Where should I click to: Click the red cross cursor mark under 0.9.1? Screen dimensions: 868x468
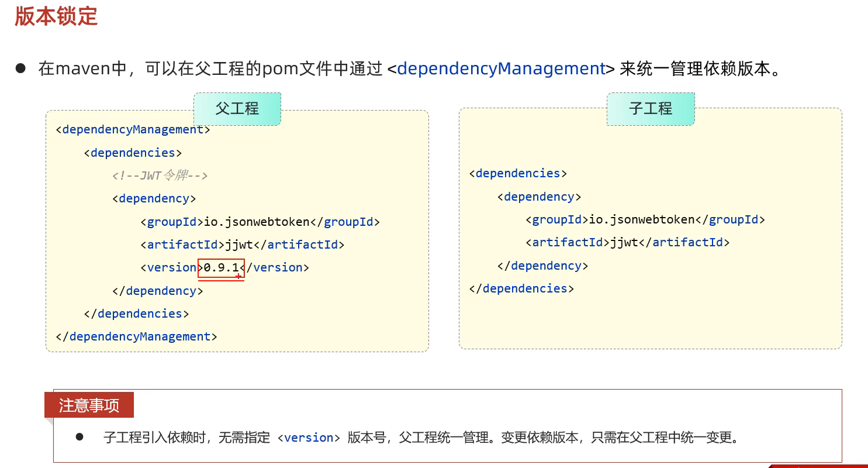coord(238,276)
